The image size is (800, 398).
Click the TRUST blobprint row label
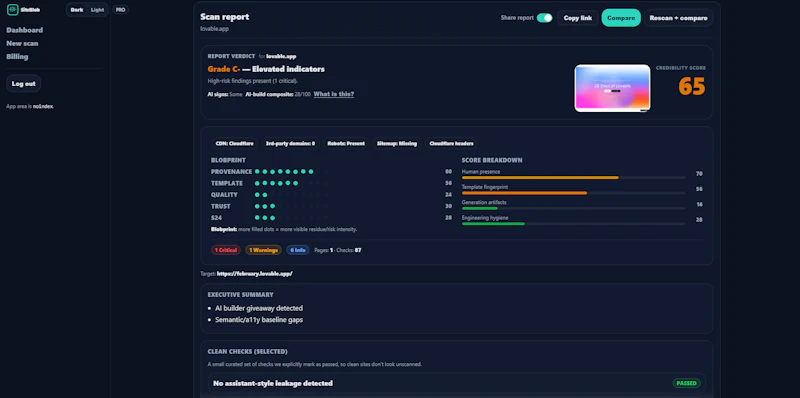pos(221,206)
